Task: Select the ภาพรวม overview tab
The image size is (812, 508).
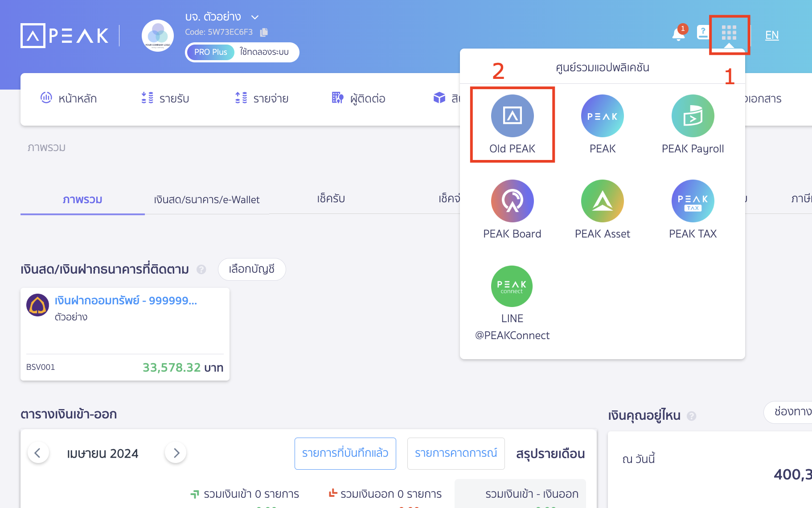Action: tap(82, 200)
